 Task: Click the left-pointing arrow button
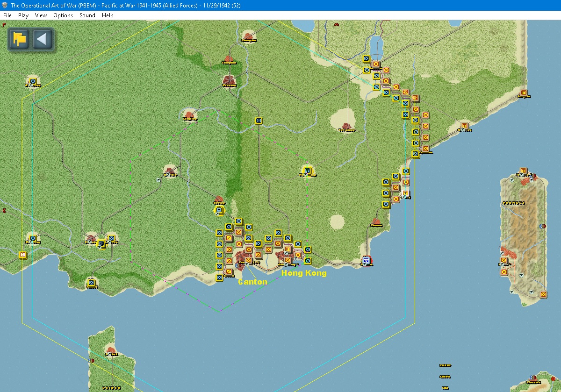click(x=42, y=39)
